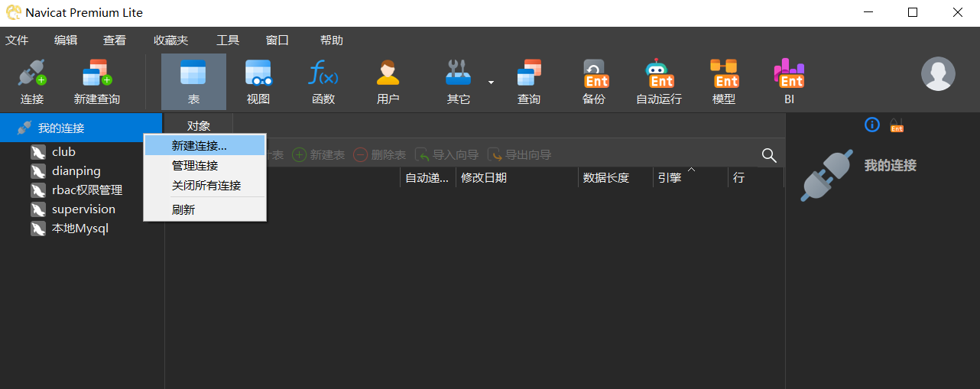Click the Ent DDL icon beside info icon

click(x=897, y=125)
